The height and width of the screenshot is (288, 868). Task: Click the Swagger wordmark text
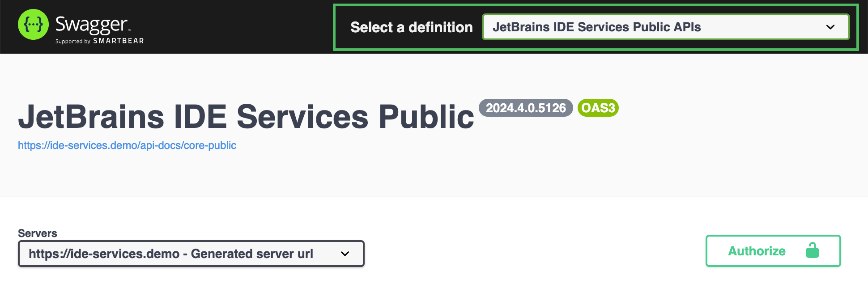(x=91, y=25)
